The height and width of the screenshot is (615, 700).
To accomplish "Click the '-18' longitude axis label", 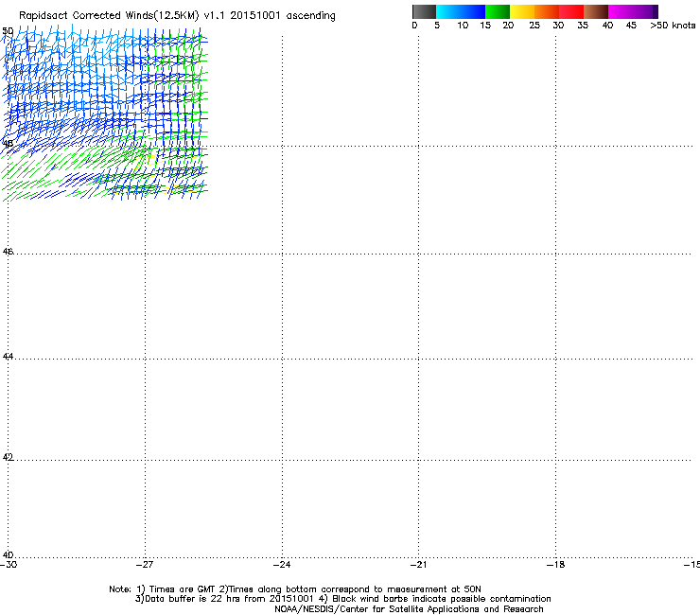I will click(555, 565).
